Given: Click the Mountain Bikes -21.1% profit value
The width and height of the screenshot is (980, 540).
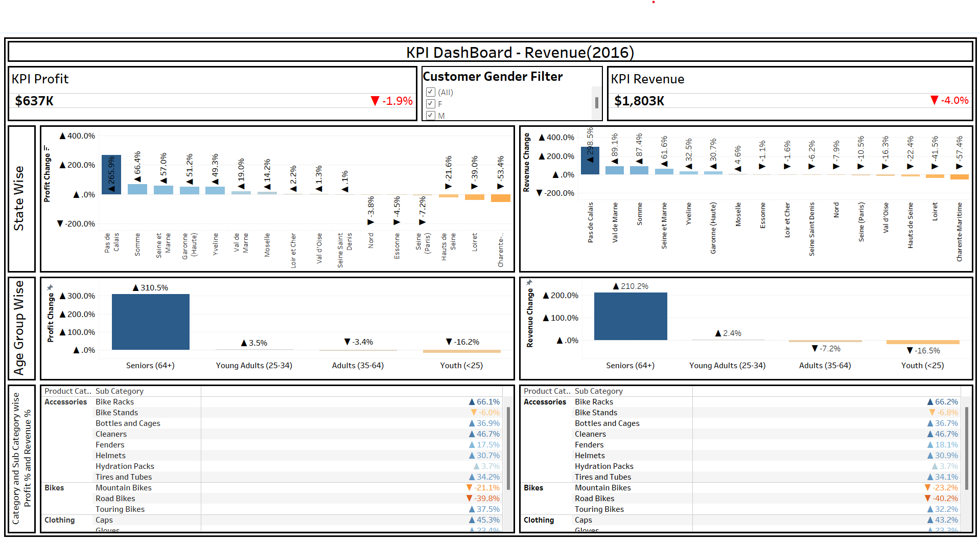Looking at the screenshot, I should click(483, 488).
